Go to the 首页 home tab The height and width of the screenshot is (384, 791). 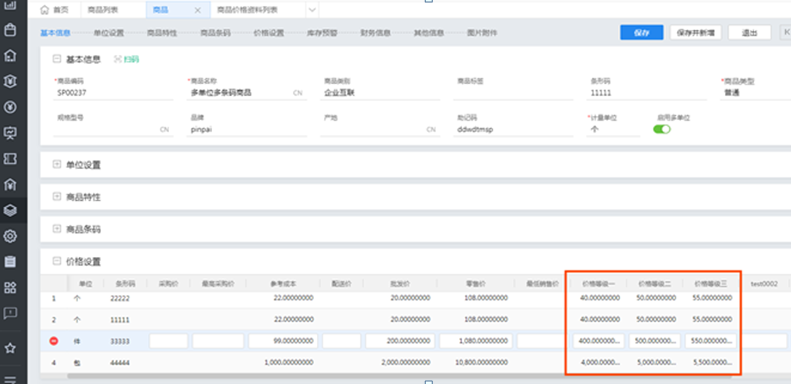click(54, 10)
